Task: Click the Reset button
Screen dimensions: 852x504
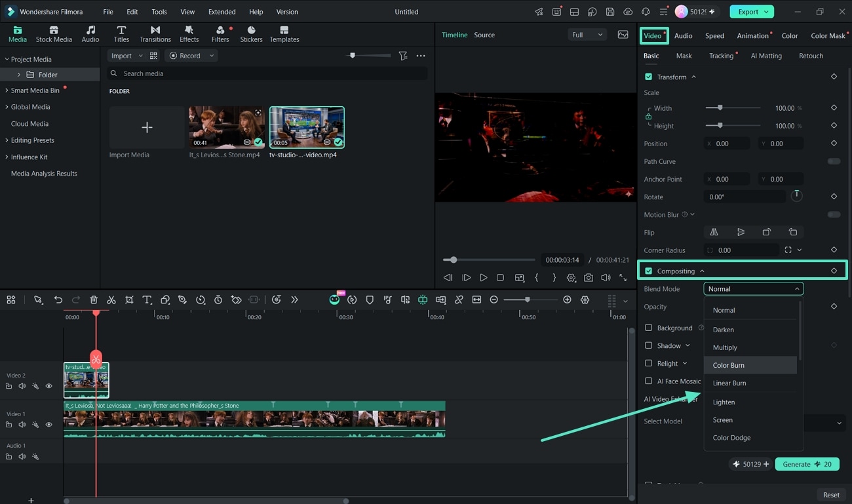Action: [x=832, y=495]
